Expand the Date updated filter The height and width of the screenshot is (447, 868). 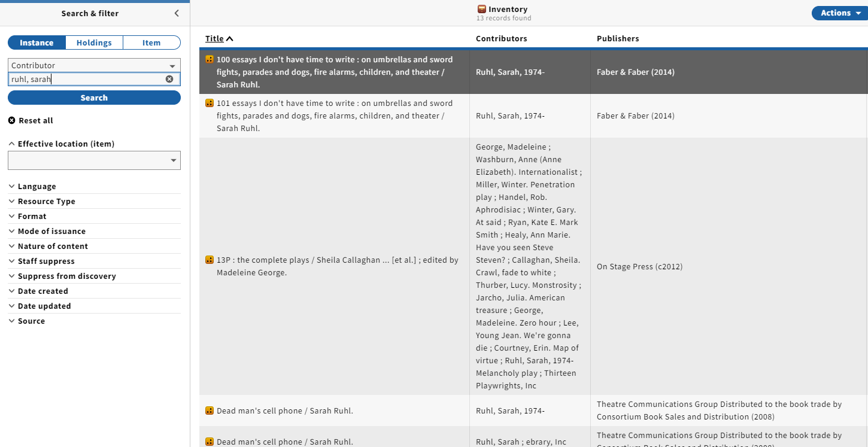coord(40,306)
